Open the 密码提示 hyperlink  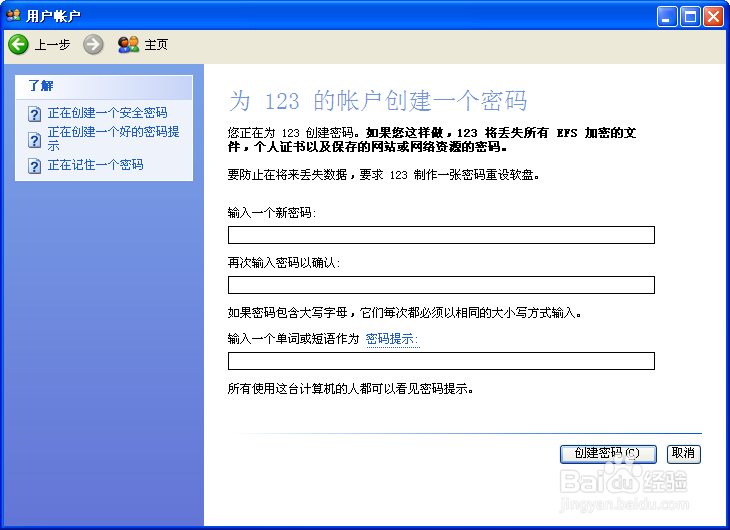(x=392, y=339)
